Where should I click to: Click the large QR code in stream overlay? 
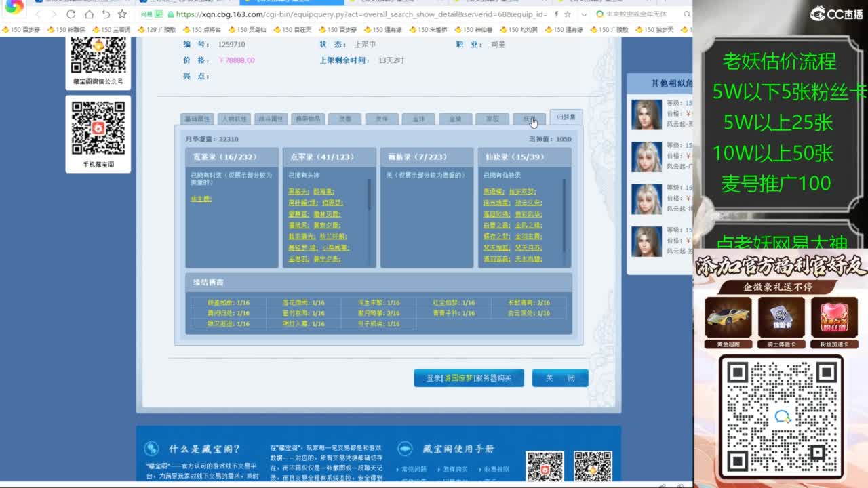(x=781, y=416)
